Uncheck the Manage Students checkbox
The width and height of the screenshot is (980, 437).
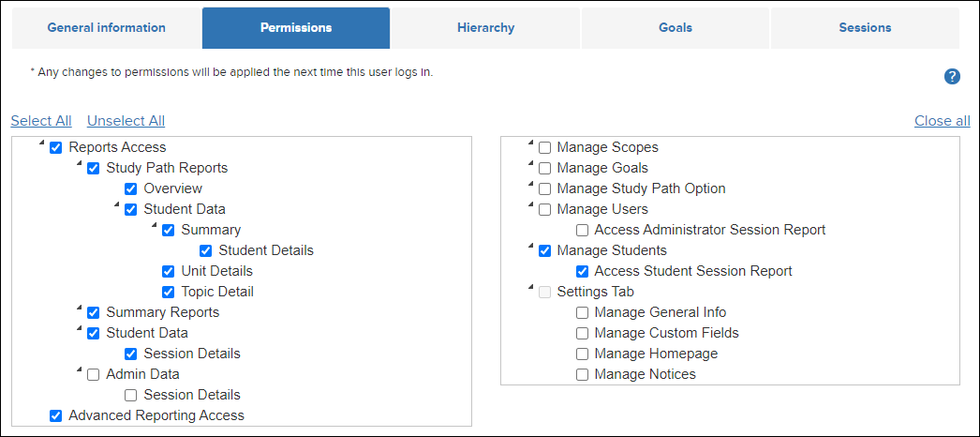pos(544,250)
